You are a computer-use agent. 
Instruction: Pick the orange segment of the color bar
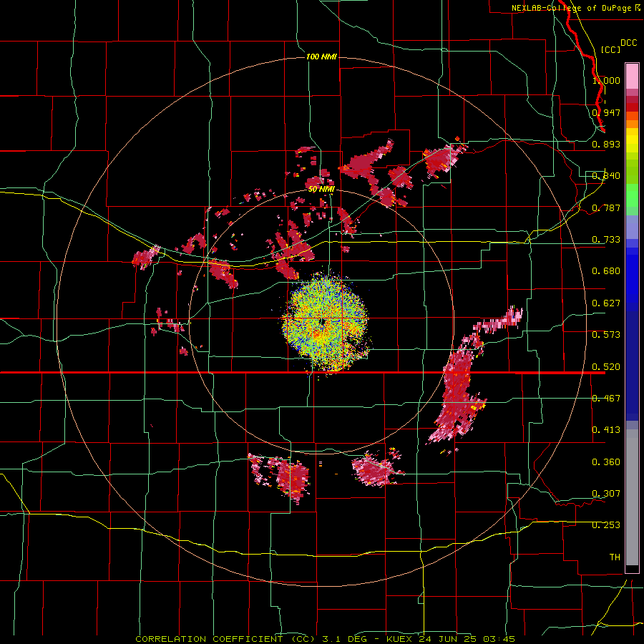pyautogui.click(x=632, y=124)
